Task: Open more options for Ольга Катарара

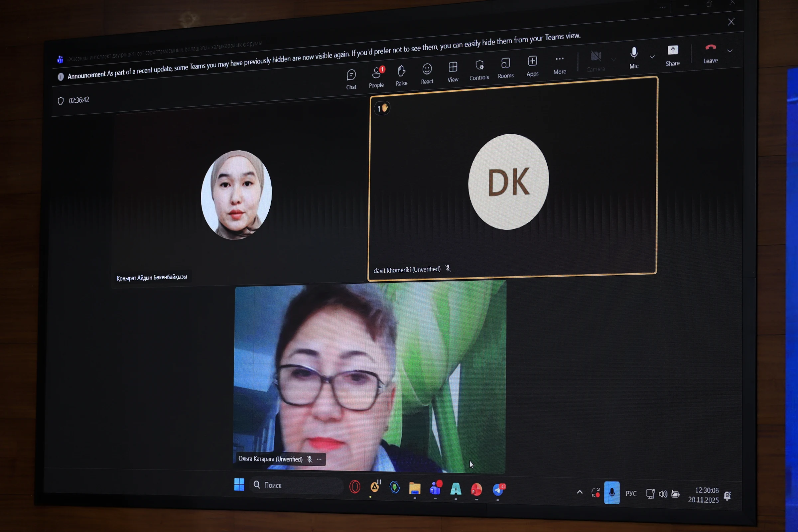Action: (319, 460)
